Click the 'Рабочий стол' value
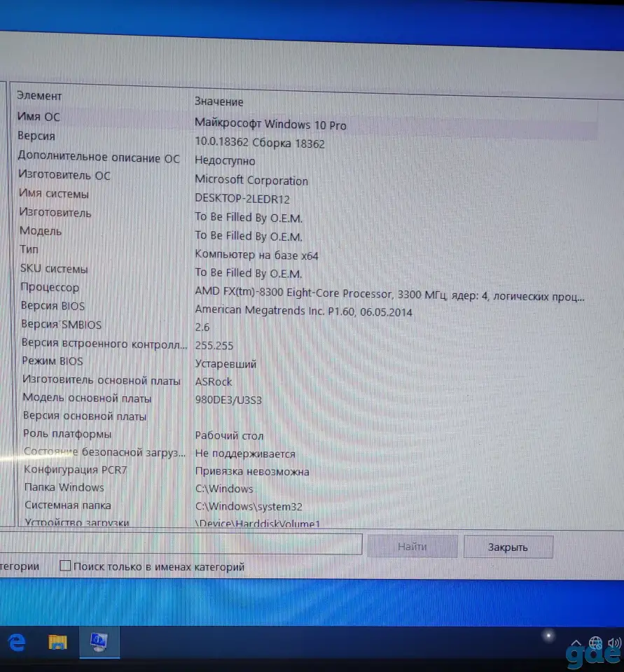Screen dimensions: 624x672 pos(229,435)
